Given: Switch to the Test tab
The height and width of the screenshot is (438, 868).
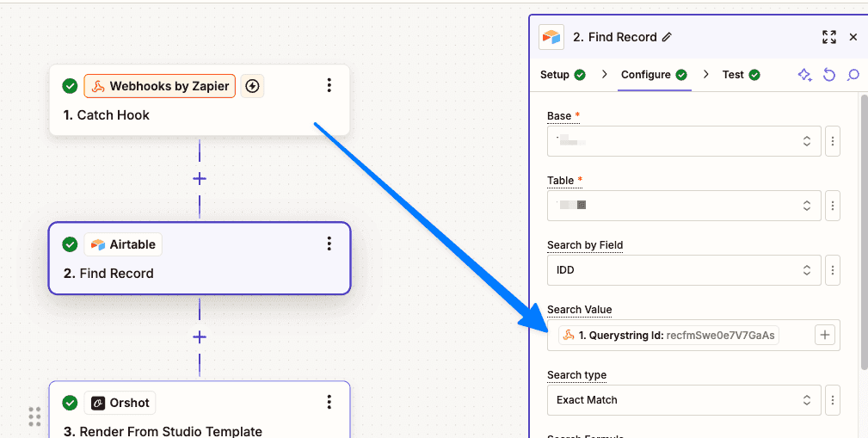Looking at the screenshot, I should pos(742,75).
